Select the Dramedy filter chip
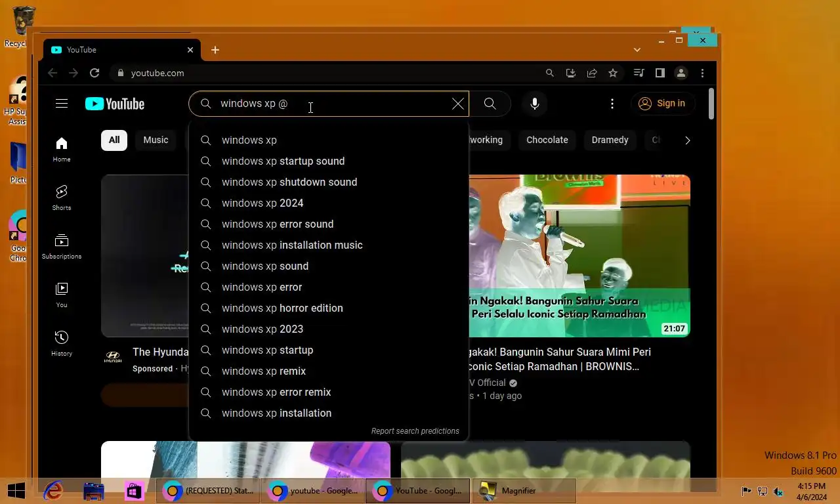The height and width of the screenshot is (504, 840). pos(610,140)
